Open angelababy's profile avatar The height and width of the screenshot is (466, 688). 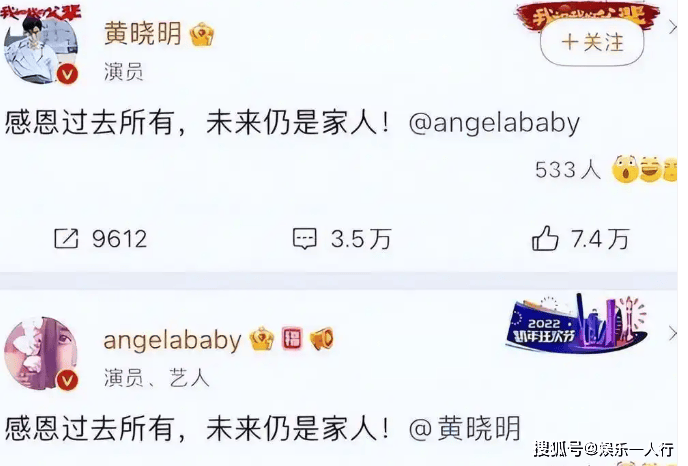(41, 354)
